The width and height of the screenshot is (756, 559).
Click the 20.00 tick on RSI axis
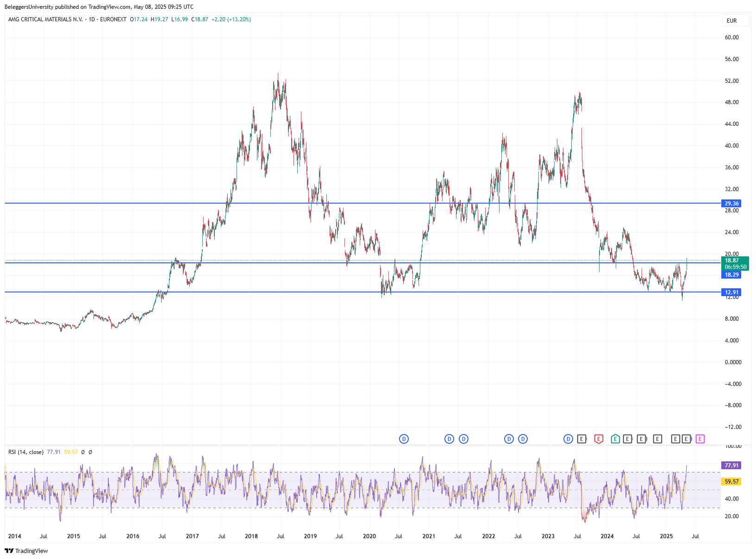pyautogui.click(x=731, y=516)
